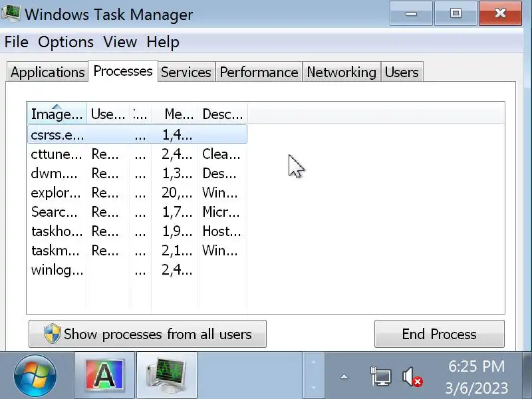Image resolution: width=532 pixels, height=399 pixels.
Task: Click the End Process button
Action: coord(440,334)
